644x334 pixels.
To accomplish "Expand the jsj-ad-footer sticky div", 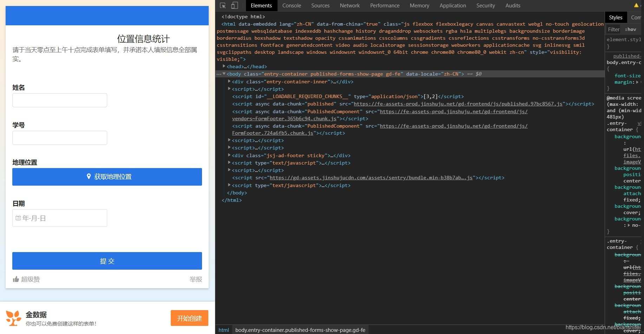I will point(229,155).
